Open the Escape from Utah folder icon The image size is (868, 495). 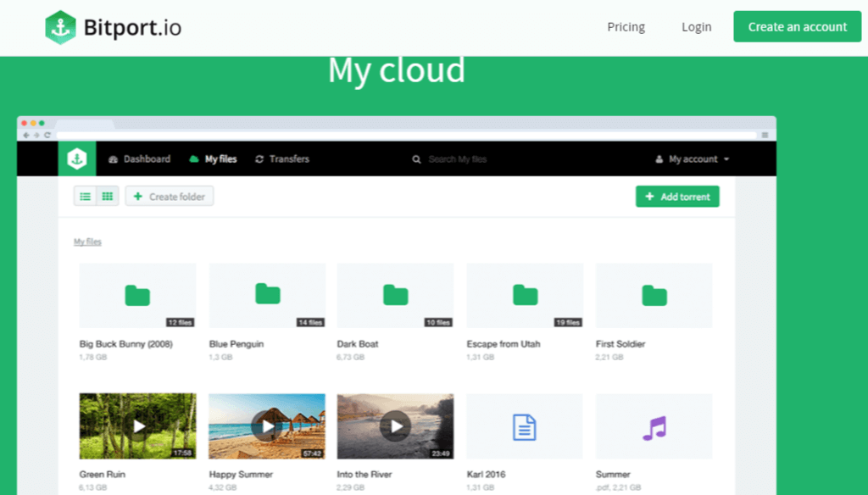525,295
